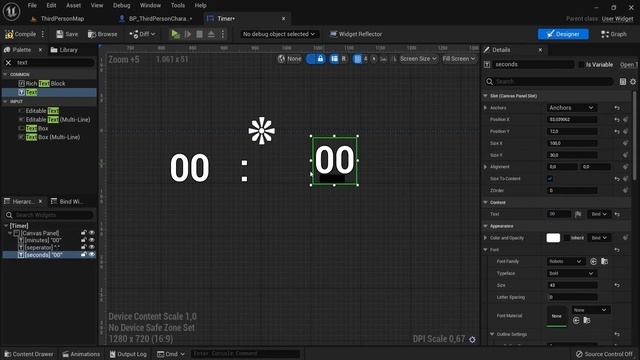Open compile options three-dot menu

(x=43, y=34)
